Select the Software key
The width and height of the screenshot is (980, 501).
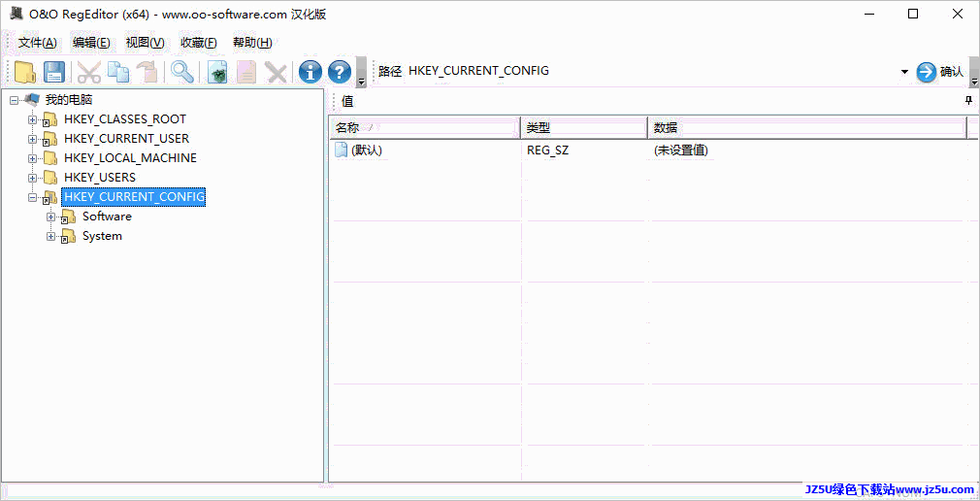pyautogui.click(x=107, y=216)
